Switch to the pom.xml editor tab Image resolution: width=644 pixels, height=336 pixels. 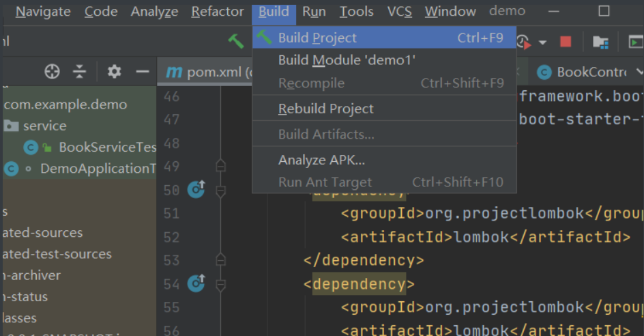[205, 72]
